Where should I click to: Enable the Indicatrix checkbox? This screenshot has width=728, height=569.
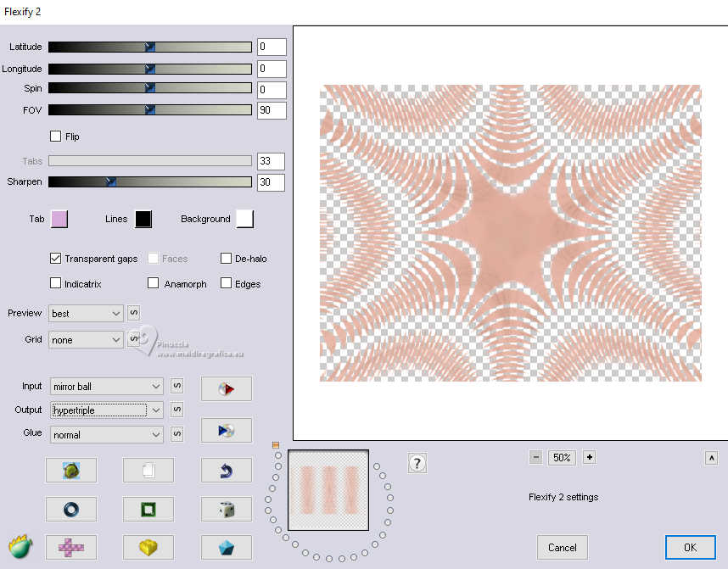55,283
